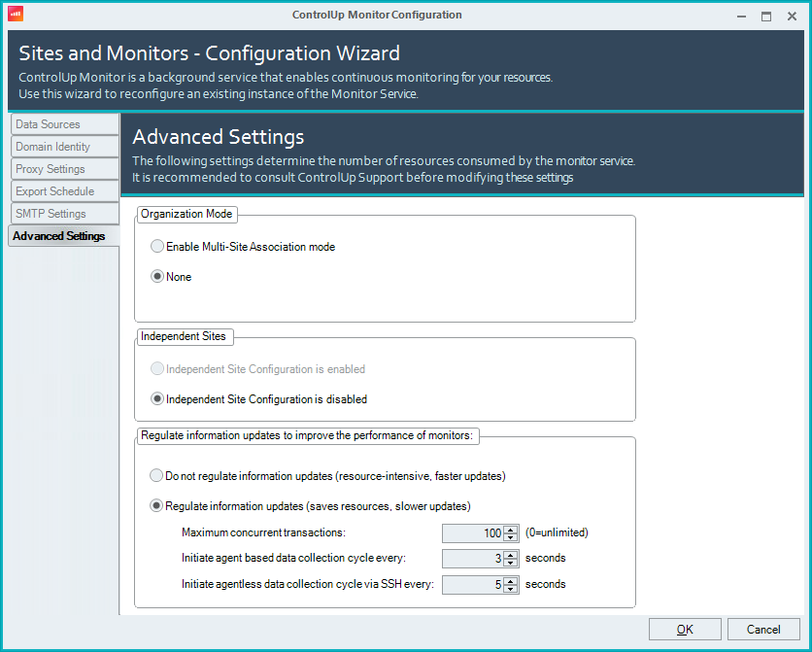Select the Advanced Settings tab

[64, 235]
